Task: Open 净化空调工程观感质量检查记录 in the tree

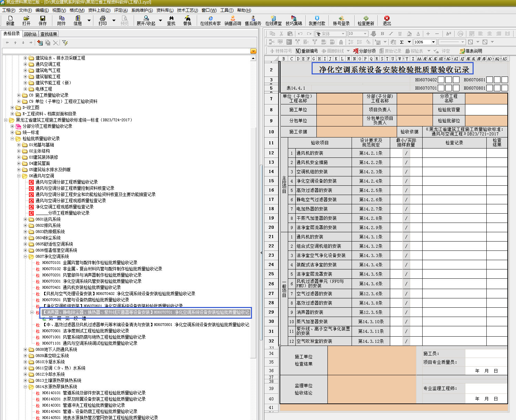Action: click(64, 207)
